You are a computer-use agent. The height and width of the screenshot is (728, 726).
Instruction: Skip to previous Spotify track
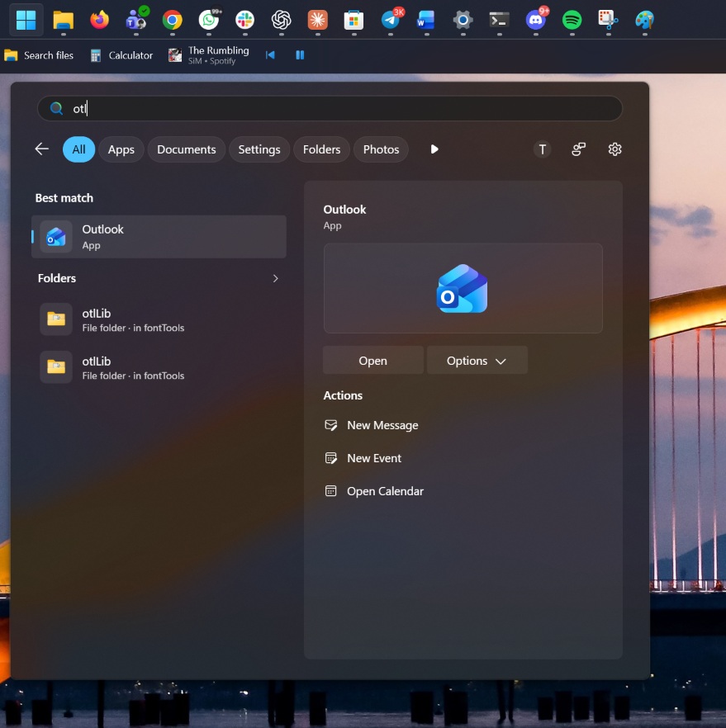tap(270, 55)
